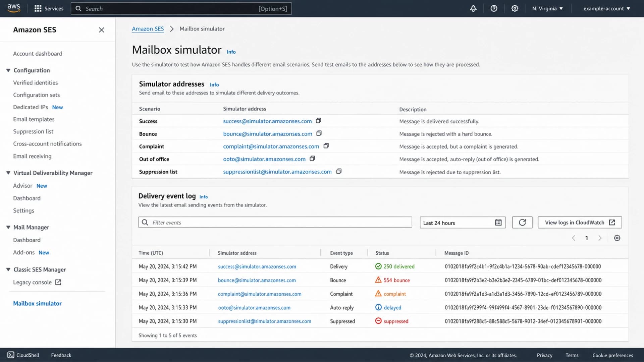Collapse the Mail Manager section
The width and height of the screenshot is (644, 362).
(x=8, y=227)
